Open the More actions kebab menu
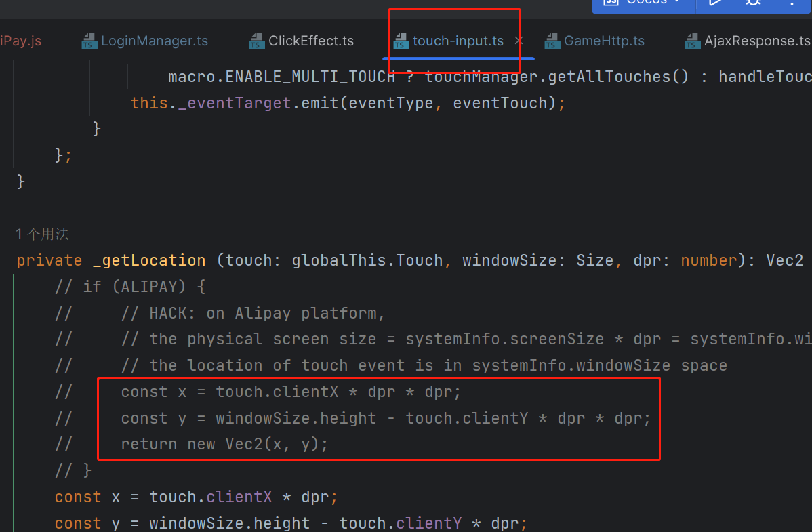Image resolution: width=812 pixels, height=532 pixels. (x=791, y=2)
